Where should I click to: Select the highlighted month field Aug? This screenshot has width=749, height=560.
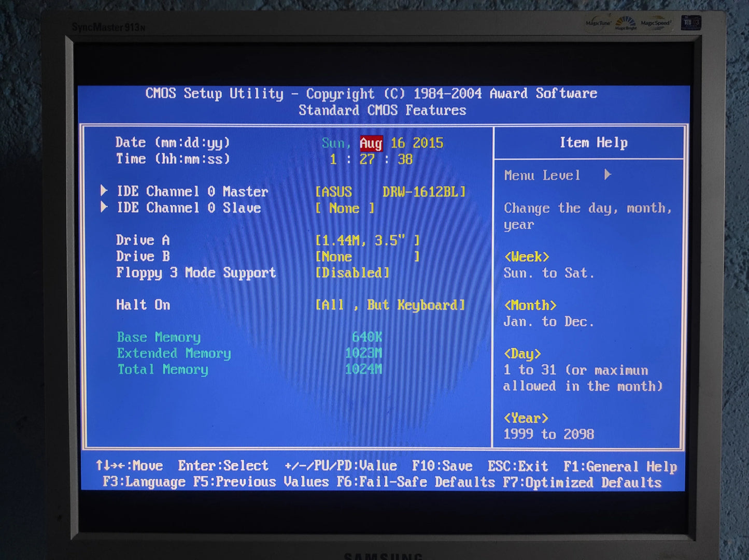(371, 143)
